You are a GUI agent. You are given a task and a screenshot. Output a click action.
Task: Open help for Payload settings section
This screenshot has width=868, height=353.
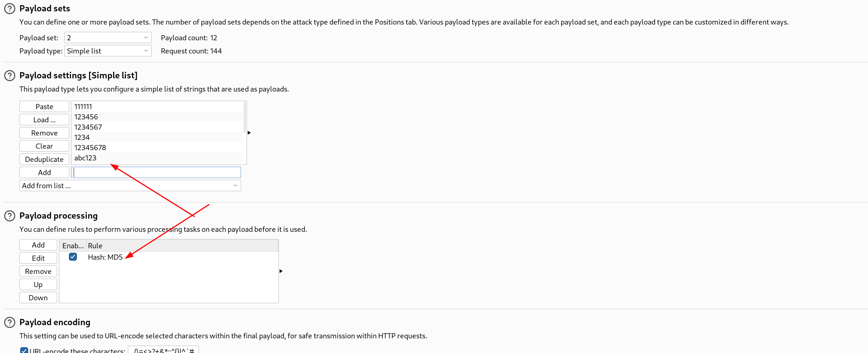[x=10, y=75]
